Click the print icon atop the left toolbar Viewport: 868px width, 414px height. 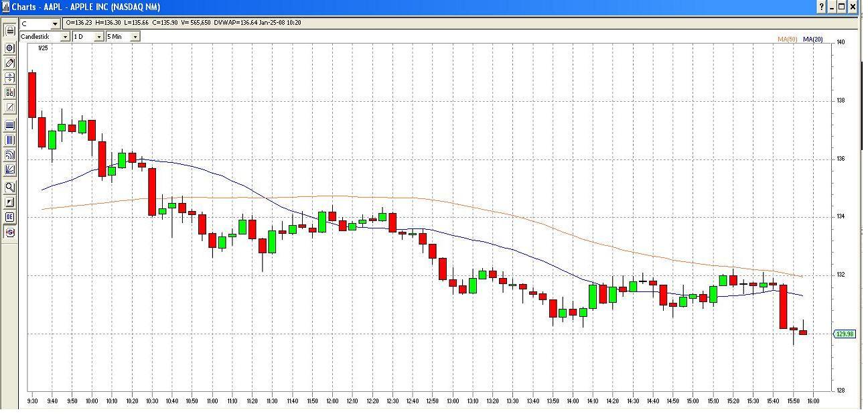[x=10, y=31]
